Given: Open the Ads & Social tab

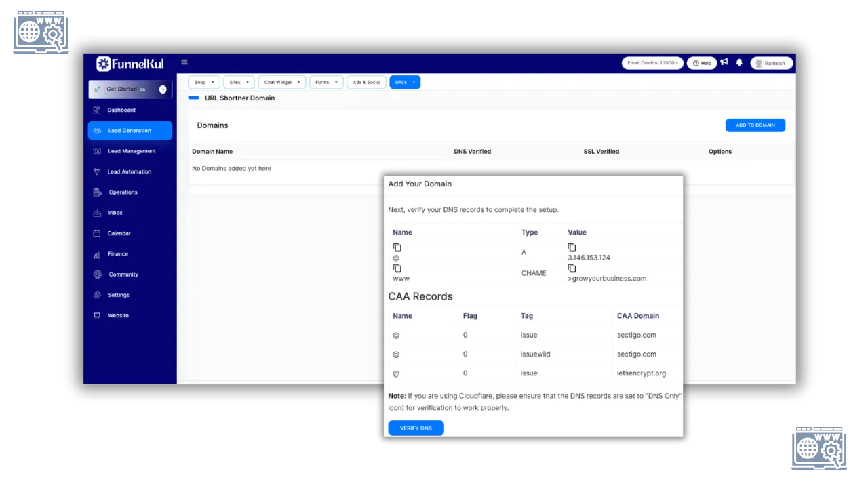Looking at the screenshot, I should [366, 82].
